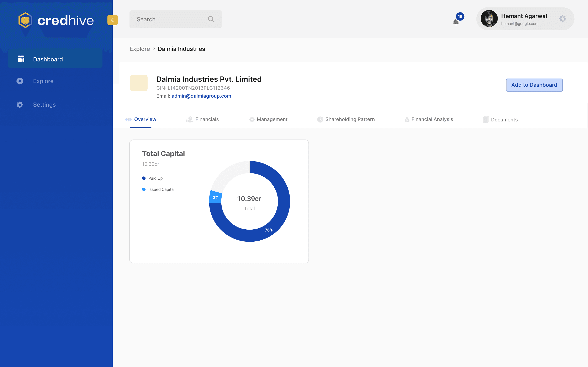Click the CIN number L14200TN2013PLC112346
The image size is (588, 367).
[199, 88]
